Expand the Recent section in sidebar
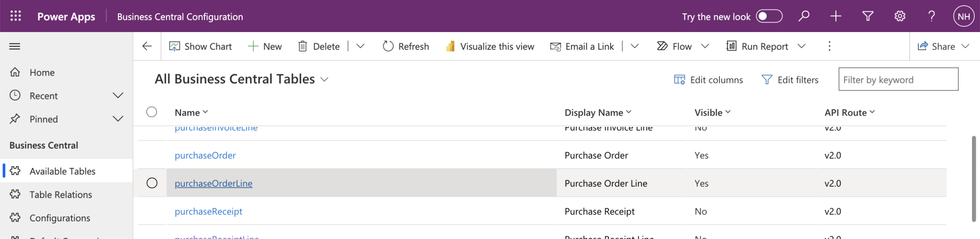Image resolution: width=980 pixels, height=239 pixels. click(118, 96)
